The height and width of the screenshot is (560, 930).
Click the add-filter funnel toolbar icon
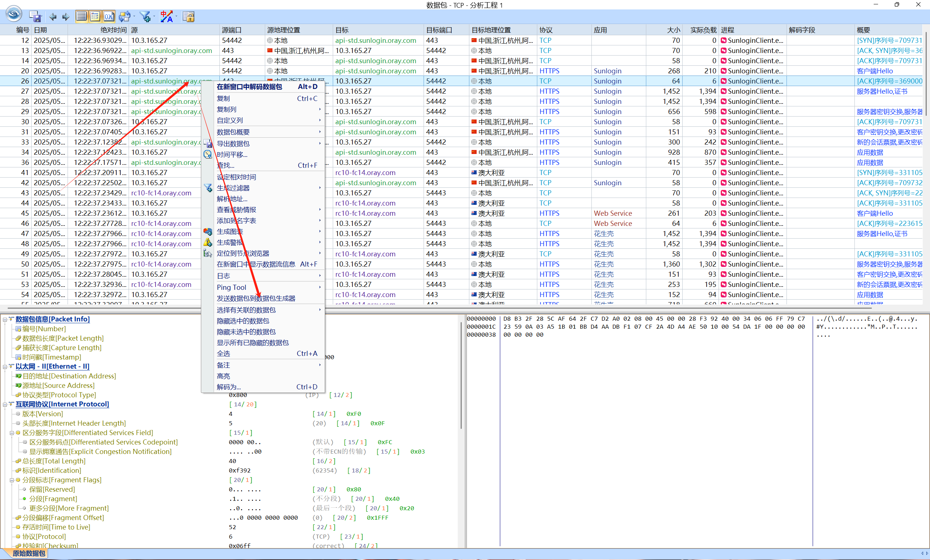(x=145, y=17)
